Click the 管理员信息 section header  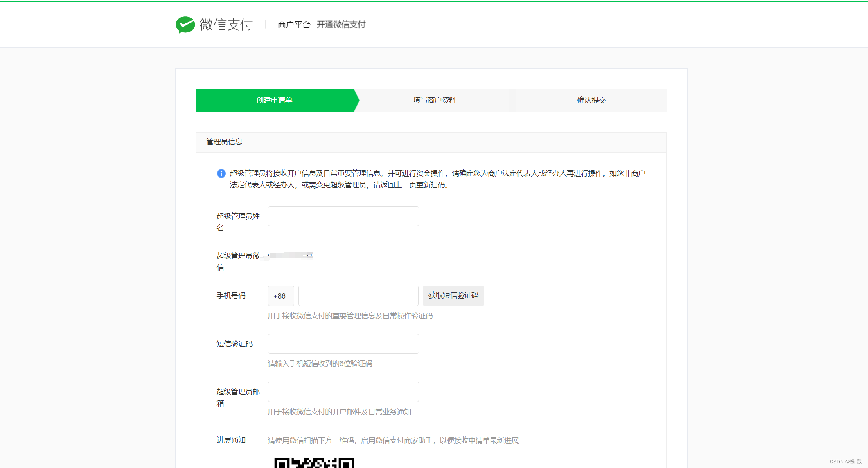[224, 142]
